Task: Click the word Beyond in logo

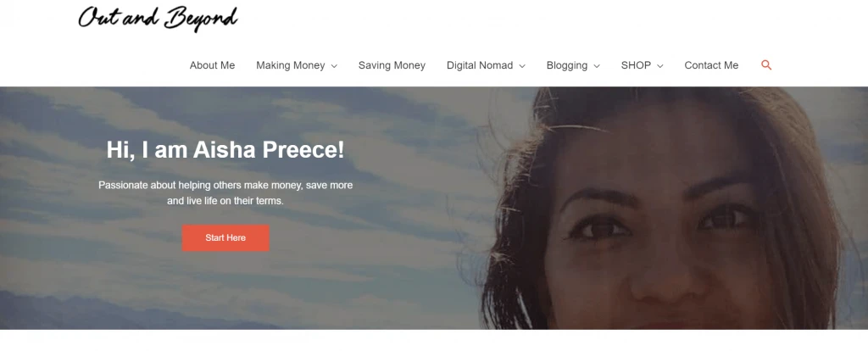Action: (x=200, y=19)
